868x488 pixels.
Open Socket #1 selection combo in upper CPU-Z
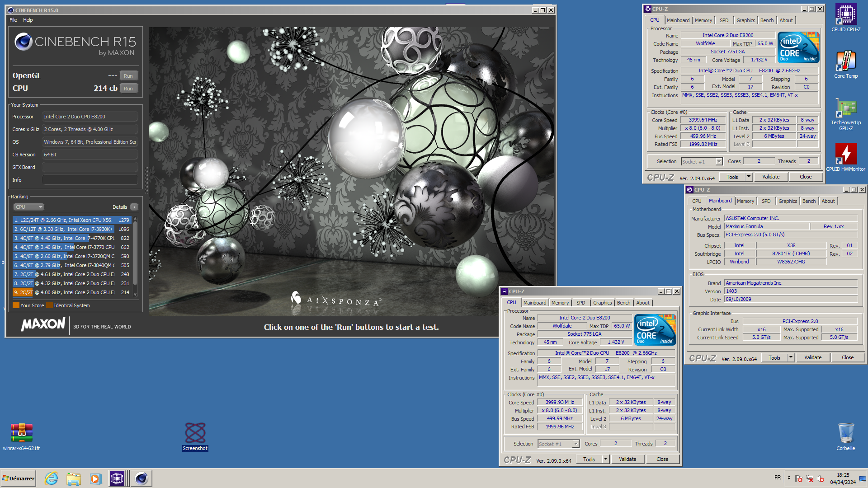pos(702,161)
